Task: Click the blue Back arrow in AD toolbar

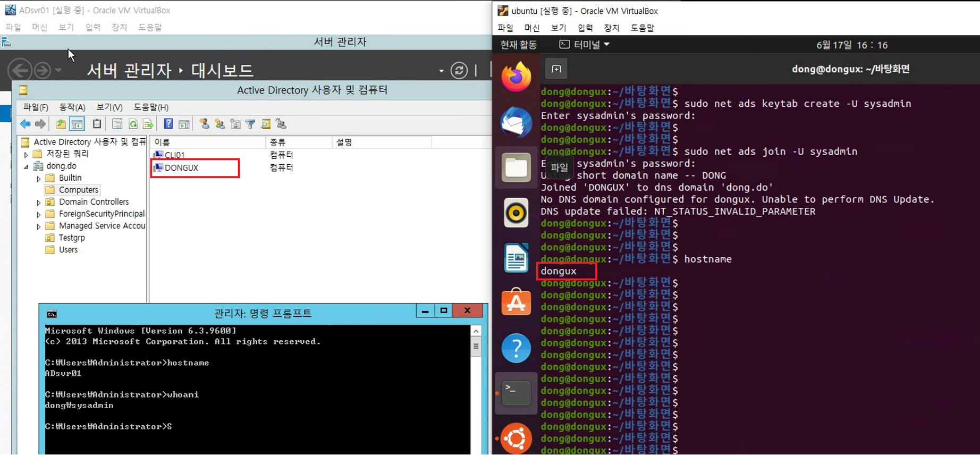Action: pos(25,124)
